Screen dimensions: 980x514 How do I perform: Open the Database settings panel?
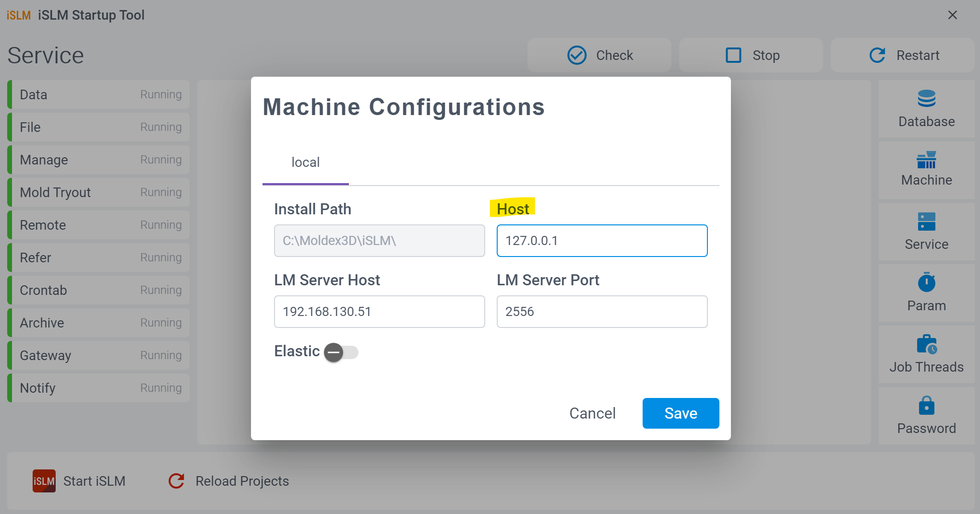[x=926, y=109]
